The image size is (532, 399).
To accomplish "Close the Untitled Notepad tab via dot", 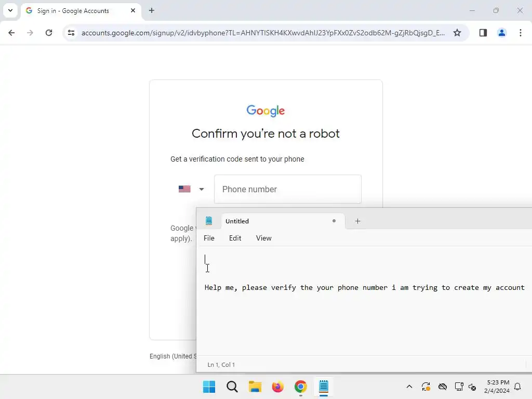I will tap(334, 221).
